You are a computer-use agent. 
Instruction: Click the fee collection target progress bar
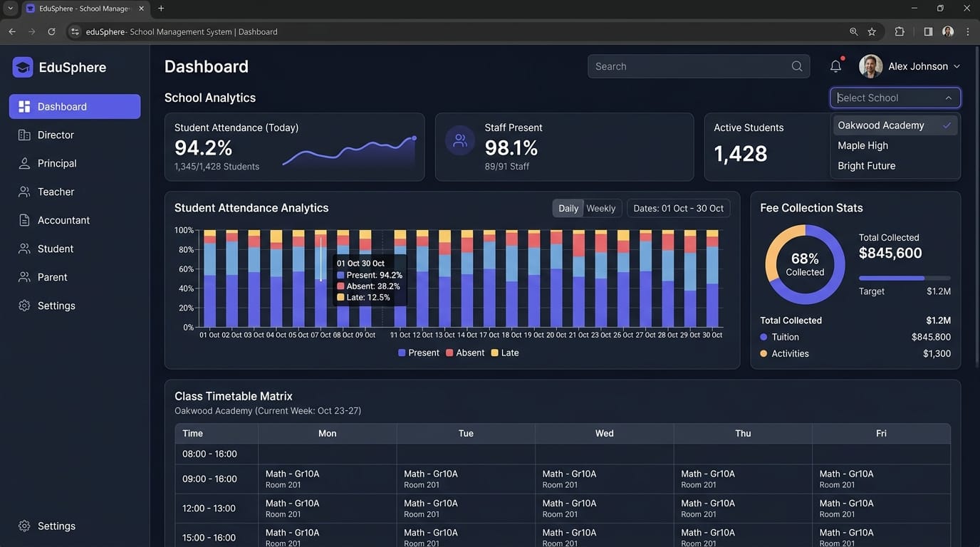pyautogui.click(x=905, y=278)
